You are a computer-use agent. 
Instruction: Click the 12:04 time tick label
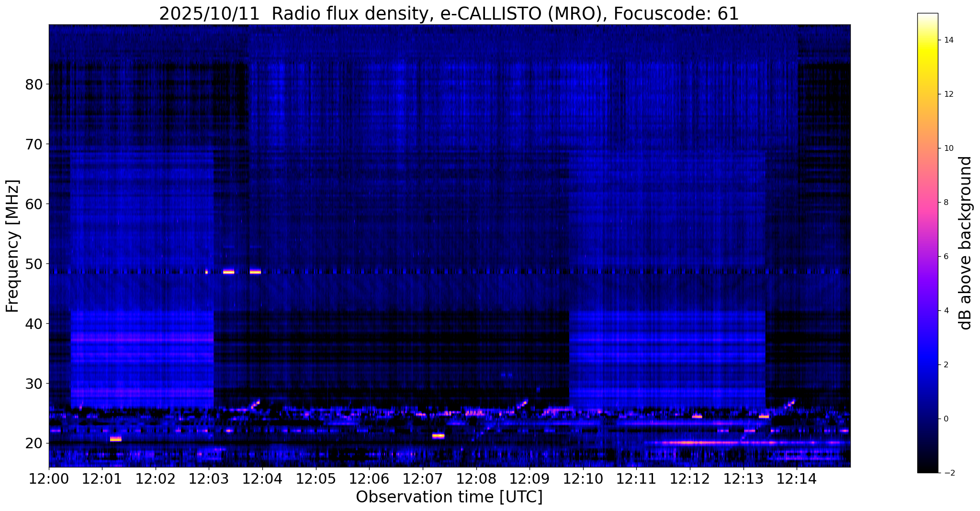(262, 479)
